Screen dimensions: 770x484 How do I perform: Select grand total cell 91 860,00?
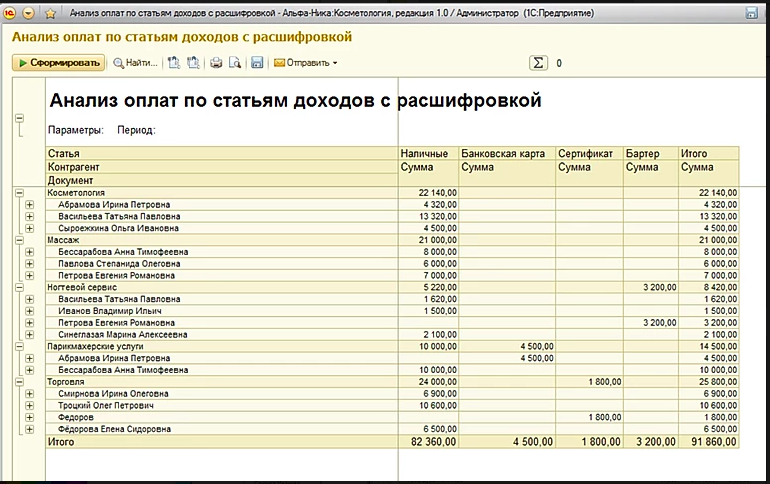tap(709, 442)
